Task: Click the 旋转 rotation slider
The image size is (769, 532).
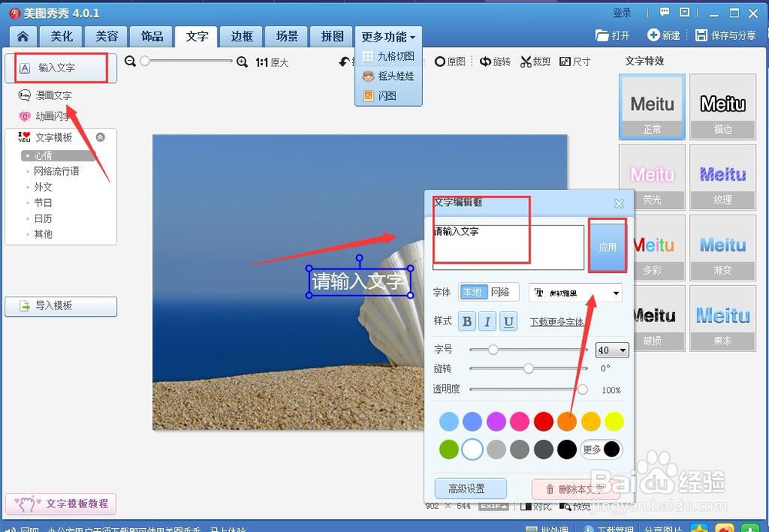Action: pos(528,368)
